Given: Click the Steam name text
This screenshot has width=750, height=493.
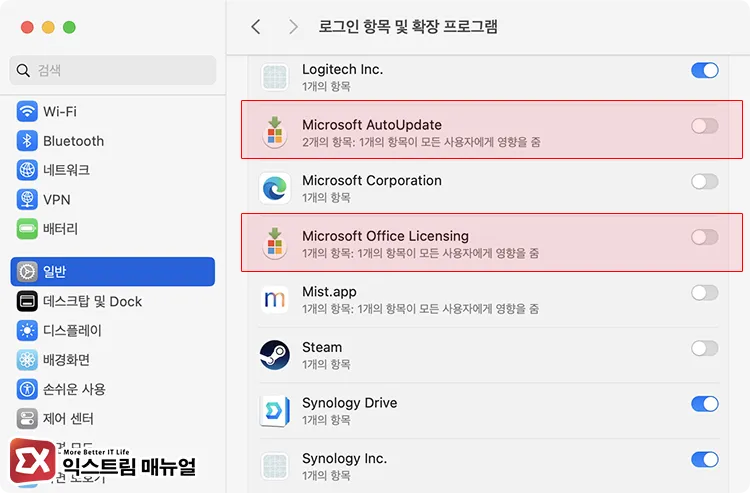Looking at the screenshot, I should pos(322,347).
